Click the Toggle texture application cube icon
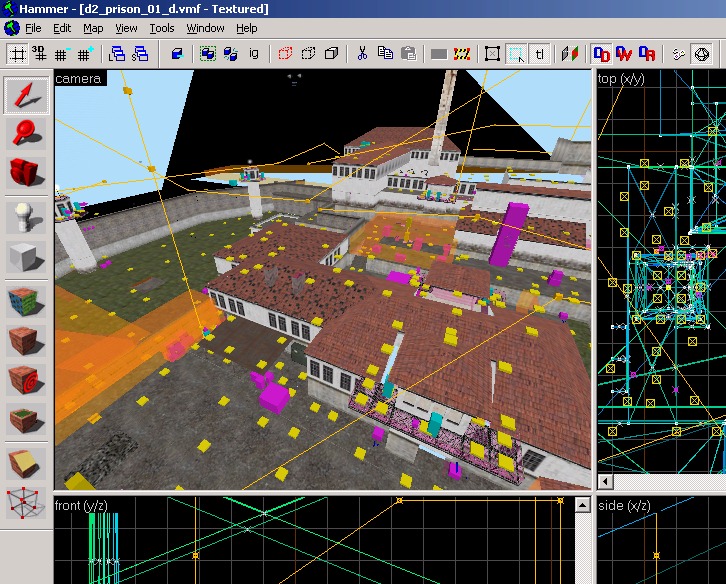The image size is (726, 584). (26, 301)
